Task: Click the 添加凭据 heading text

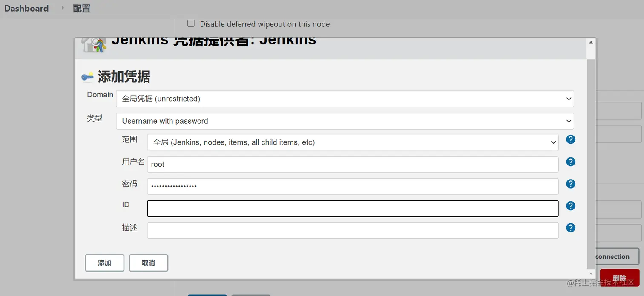Action: [124, 77]
